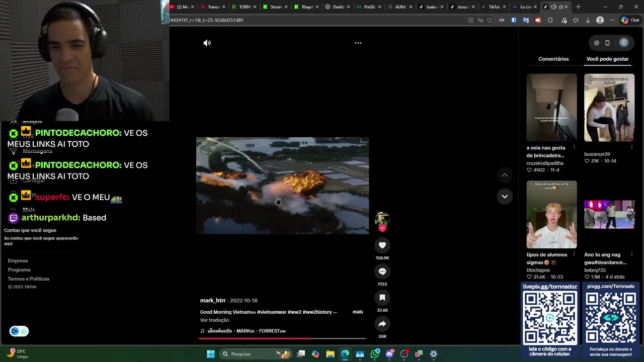Image resolution: width=644 pixels, height=362 pixels.
Task: Click the phone app icon in TikTok header
Action: click(x=607, y=43)
